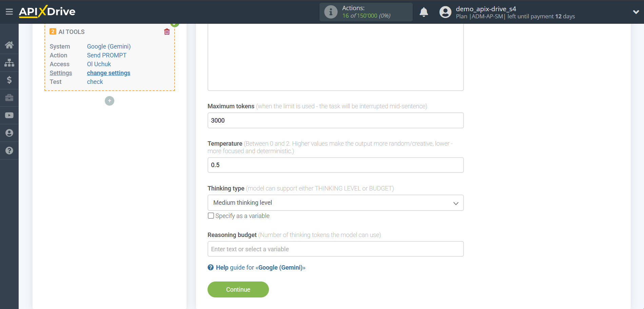Click the check test link

[95, 82]
